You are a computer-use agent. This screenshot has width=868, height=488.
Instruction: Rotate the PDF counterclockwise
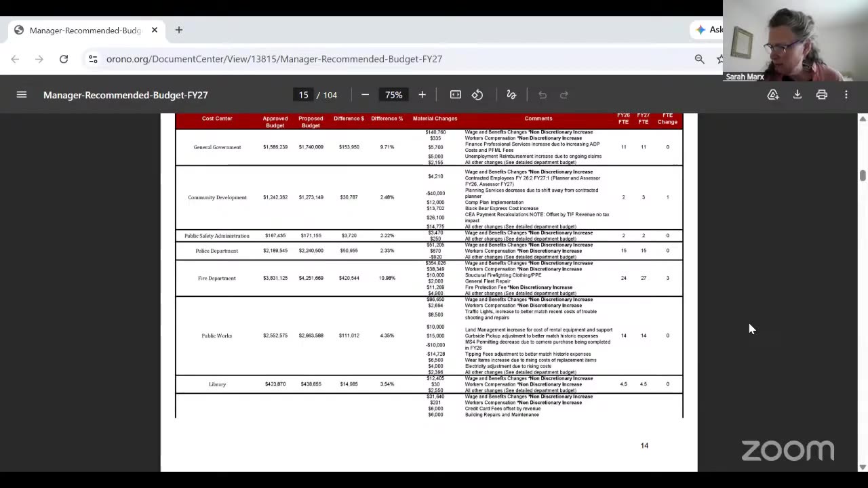[x=477, y=95]
